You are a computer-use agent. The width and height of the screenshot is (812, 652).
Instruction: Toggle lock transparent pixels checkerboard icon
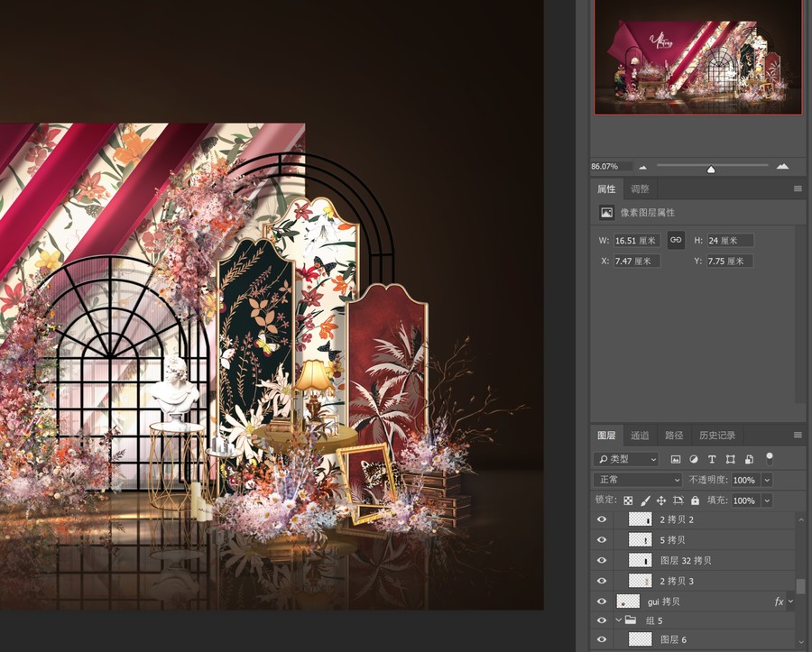pyautogui.click(x=628, y=500)
